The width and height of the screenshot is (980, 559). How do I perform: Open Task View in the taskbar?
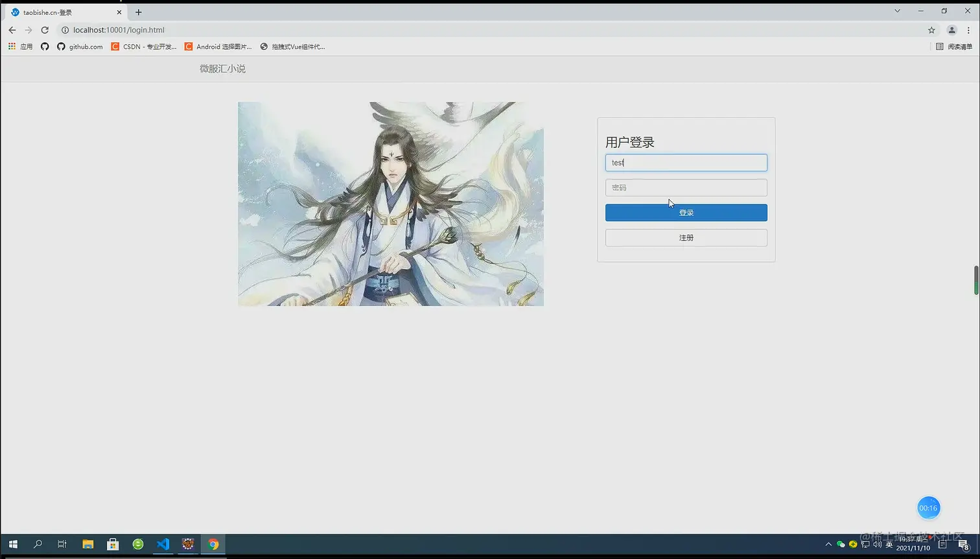(x=62, y=544)
